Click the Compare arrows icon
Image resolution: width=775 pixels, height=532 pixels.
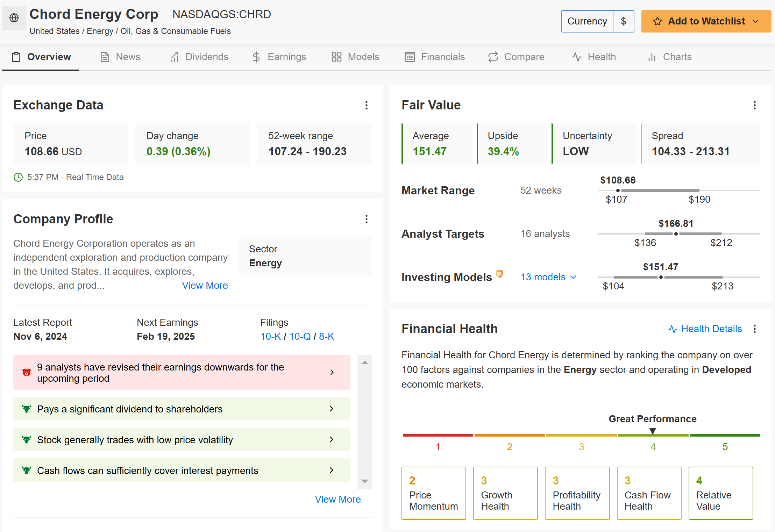point(493,57)
